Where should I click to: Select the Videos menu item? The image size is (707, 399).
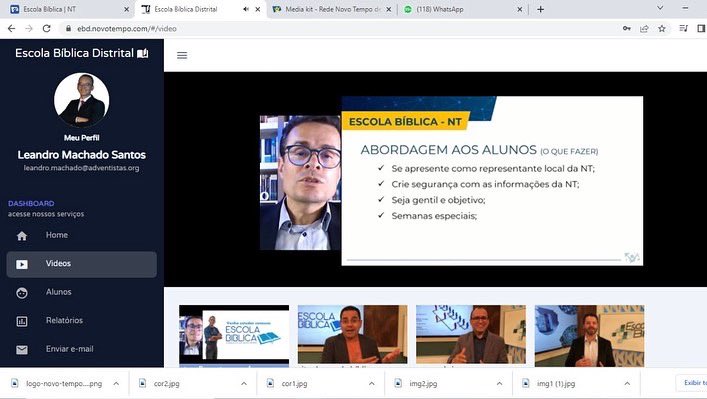pyautogui.click(x=82, y=264)
